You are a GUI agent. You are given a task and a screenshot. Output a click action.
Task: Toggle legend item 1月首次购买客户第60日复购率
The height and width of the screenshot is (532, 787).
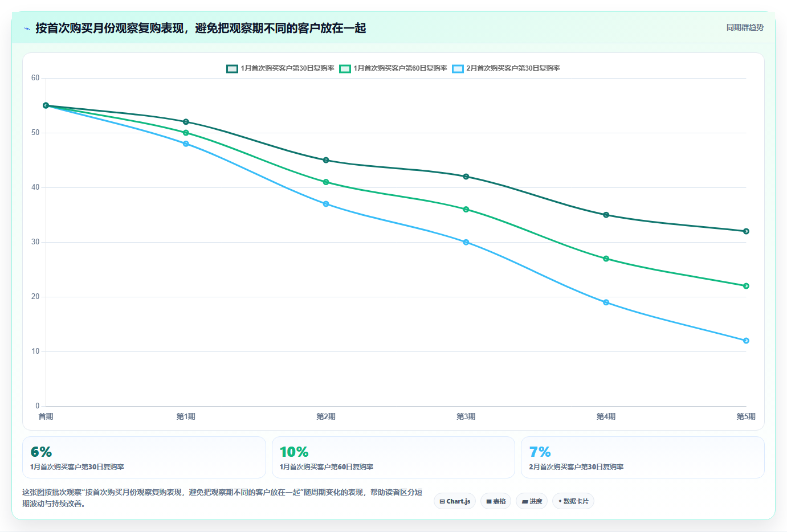pos(393,68)
